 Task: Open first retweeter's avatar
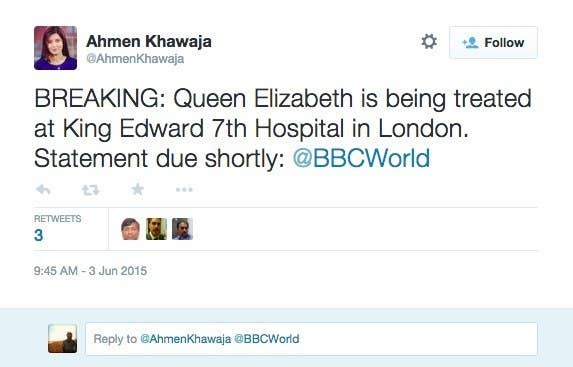(x=130, y=229)
